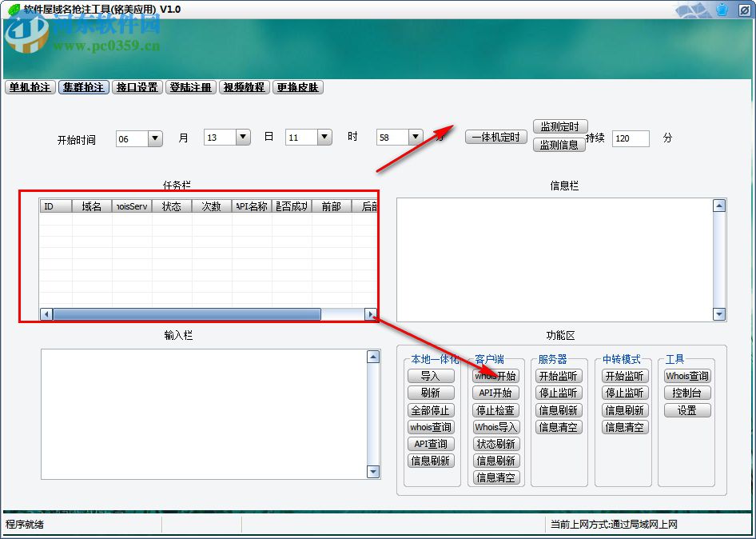Edit the 持续 duration field showing 120
756x539 pixels.
(631, 138)
